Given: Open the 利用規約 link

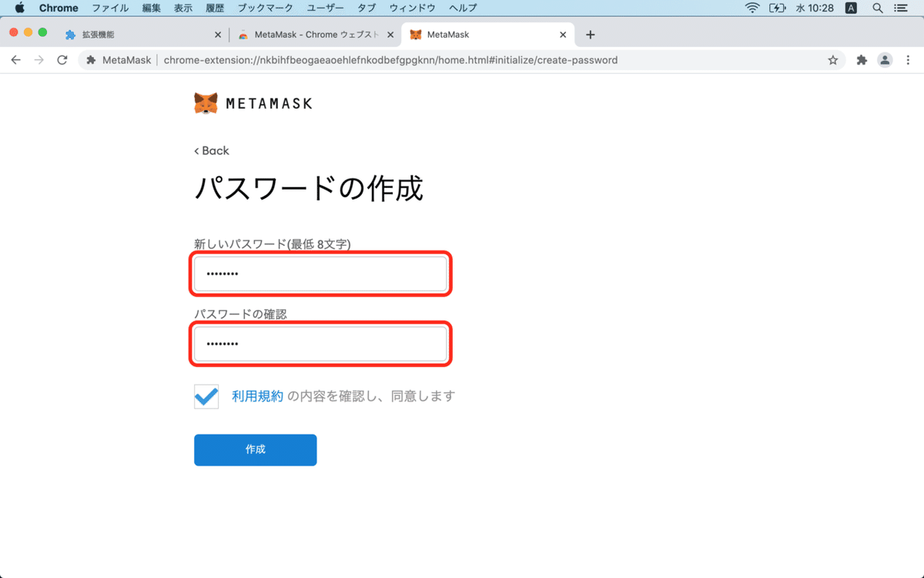Looking at the screenshot, I should pos(254,395).
